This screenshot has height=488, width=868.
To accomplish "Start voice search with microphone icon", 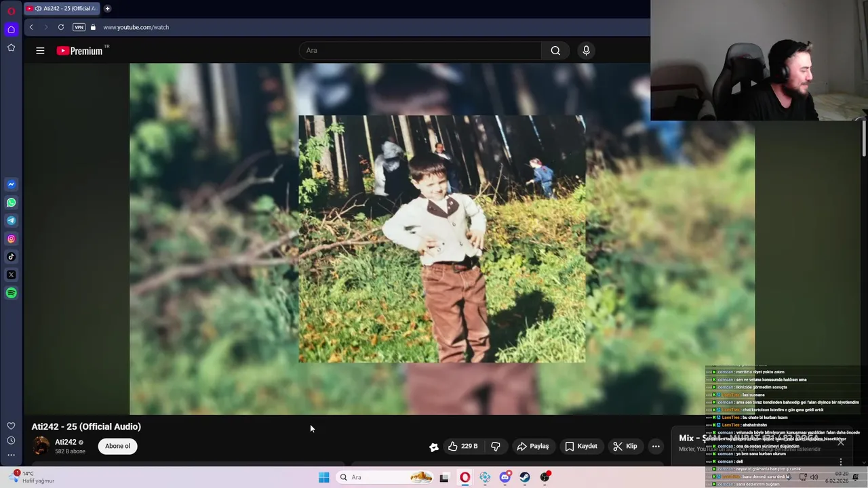I will [587, 51].
